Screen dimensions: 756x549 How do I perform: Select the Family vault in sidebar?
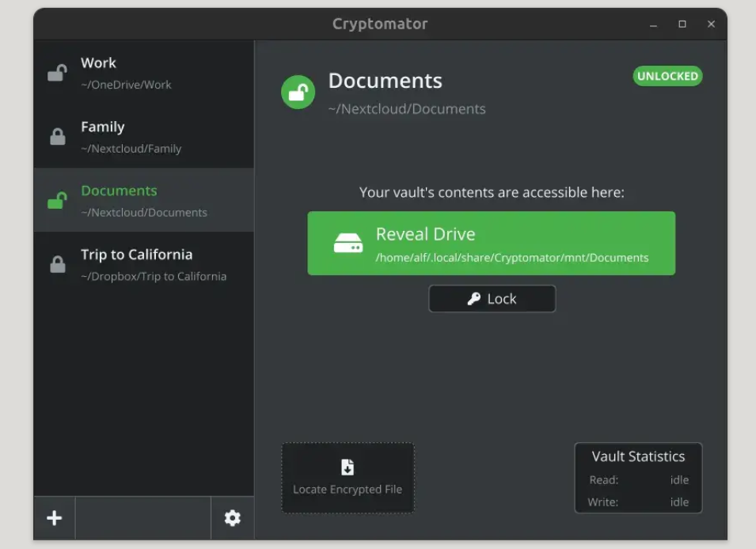(x=143, y=137)
